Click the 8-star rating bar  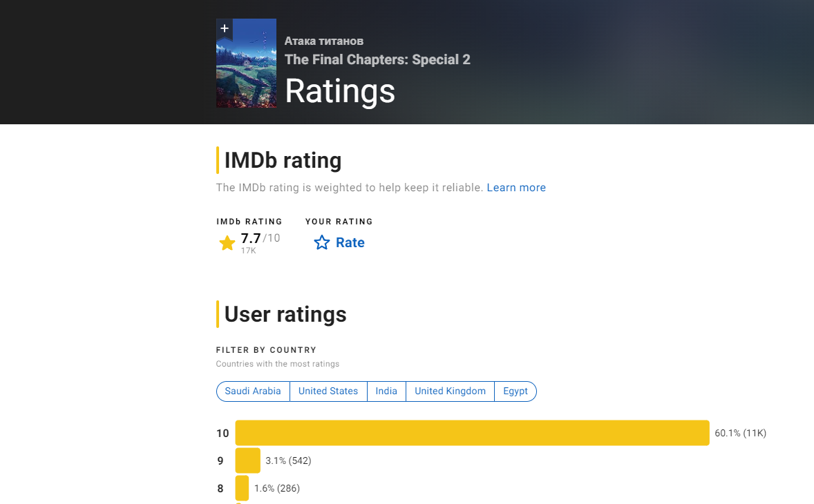pos(242,488)
